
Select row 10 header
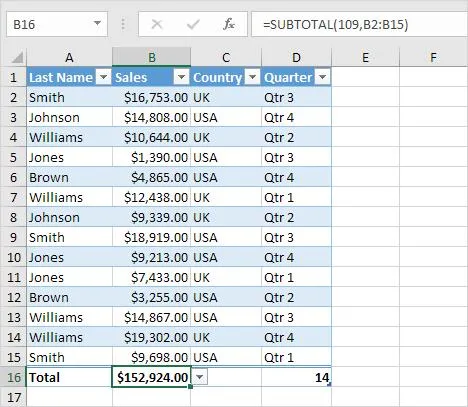(13, 257)
